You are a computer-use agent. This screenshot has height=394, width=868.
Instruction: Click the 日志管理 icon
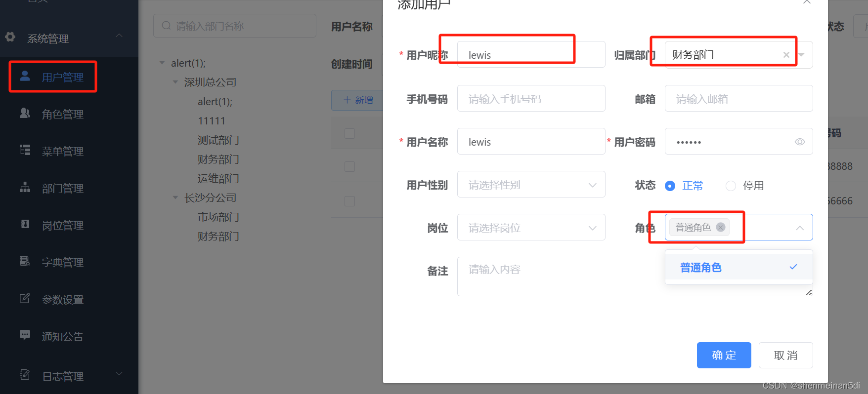tap(25, 375)
